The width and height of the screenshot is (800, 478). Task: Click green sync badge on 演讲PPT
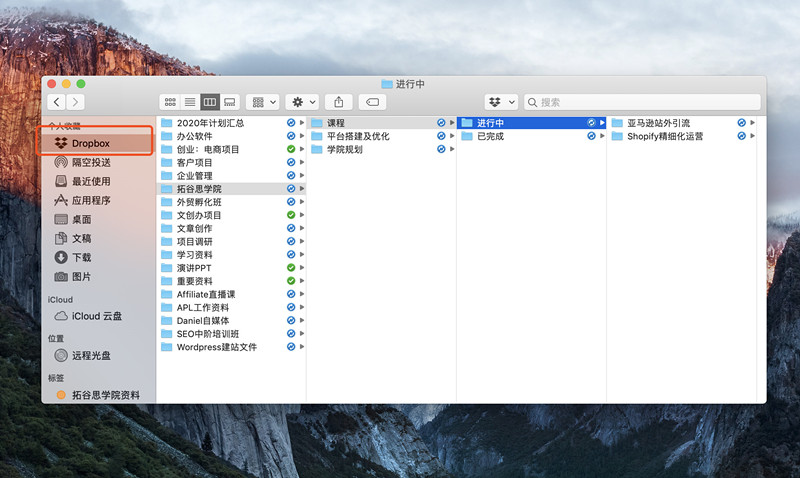[x=291, y=268]
